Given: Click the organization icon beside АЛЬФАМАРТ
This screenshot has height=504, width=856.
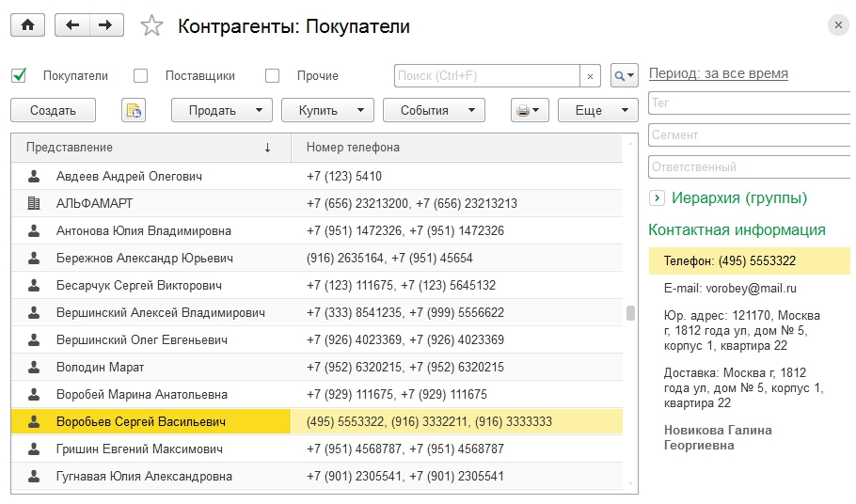Looking at the screenshot, I should click(x=35, y=203).
